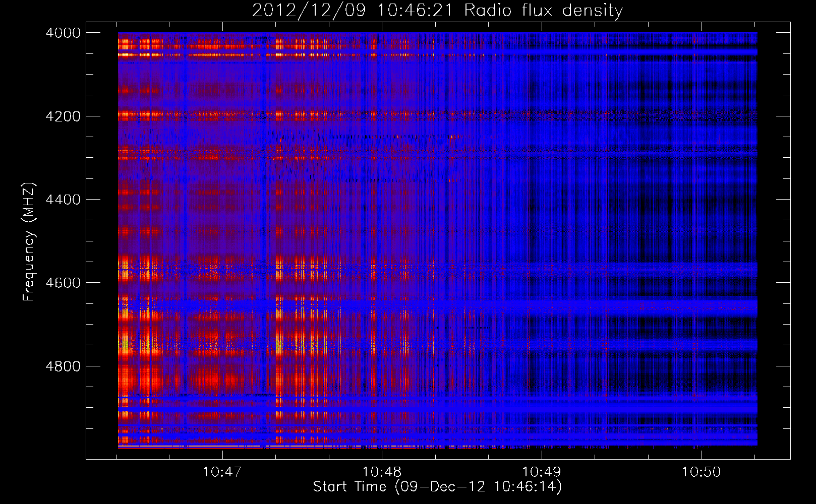Click the 4200 frequency axis label

63,116
